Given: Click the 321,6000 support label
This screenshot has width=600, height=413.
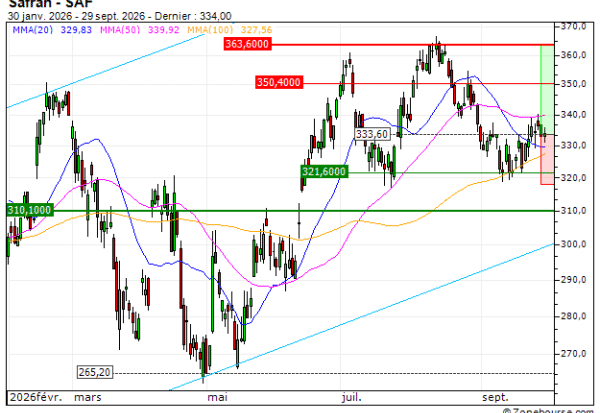Looking at the screenshot, I should (x=324, y=171).
